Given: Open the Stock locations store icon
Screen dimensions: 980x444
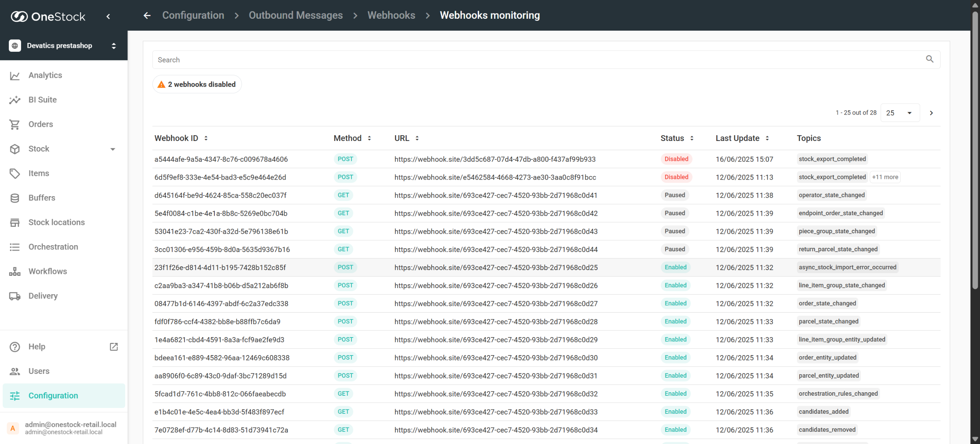Looking at the screenshot, I should (15, 223).
